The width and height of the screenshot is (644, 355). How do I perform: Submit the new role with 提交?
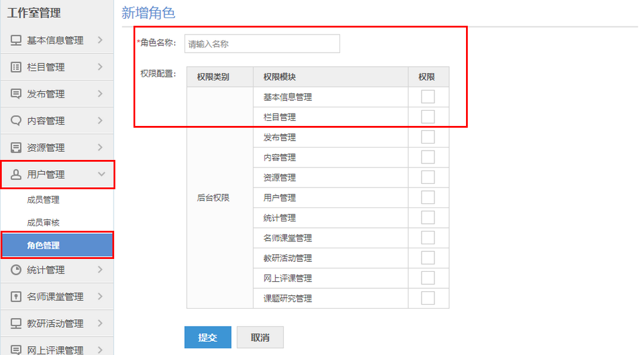pos(208,337)
